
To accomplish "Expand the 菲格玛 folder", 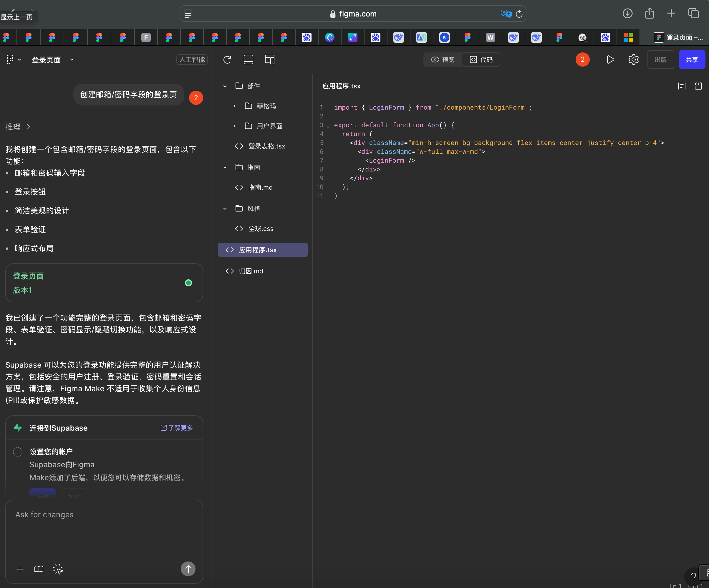I will [x=235, y=106].
